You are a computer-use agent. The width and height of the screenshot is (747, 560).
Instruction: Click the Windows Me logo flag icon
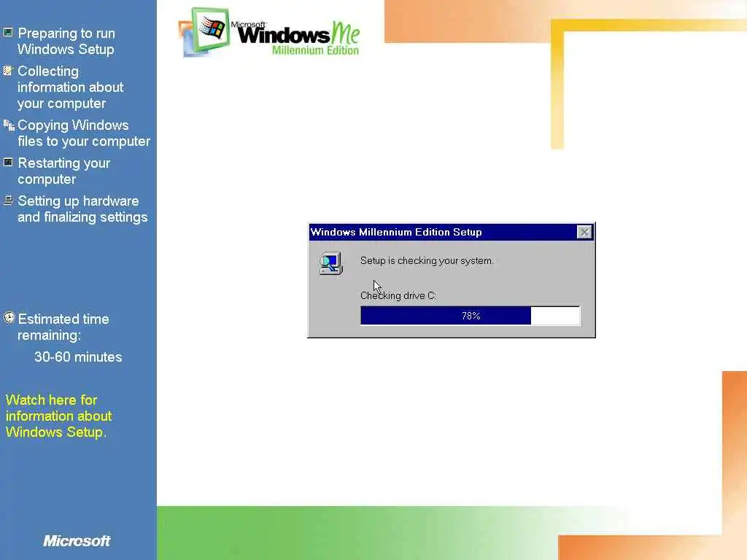[211, 28]
